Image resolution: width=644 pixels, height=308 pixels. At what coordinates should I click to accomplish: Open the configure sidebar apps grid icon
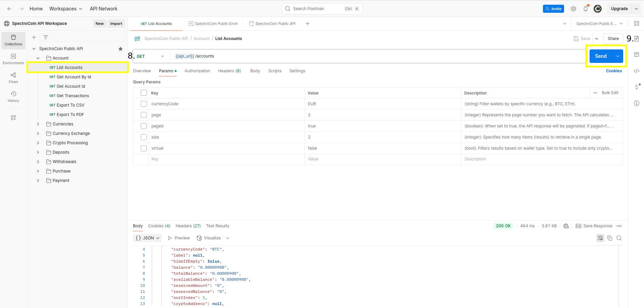point(13,118)
